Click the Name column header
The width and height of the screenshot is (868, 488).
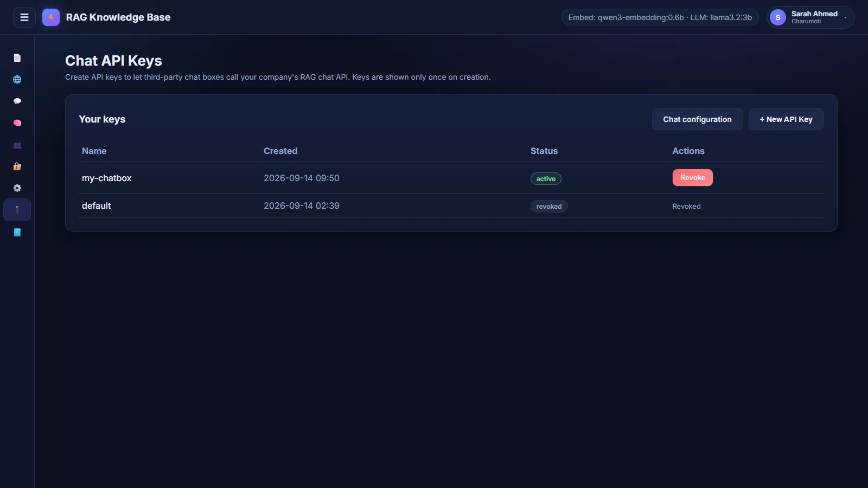[x=94, y=151]
